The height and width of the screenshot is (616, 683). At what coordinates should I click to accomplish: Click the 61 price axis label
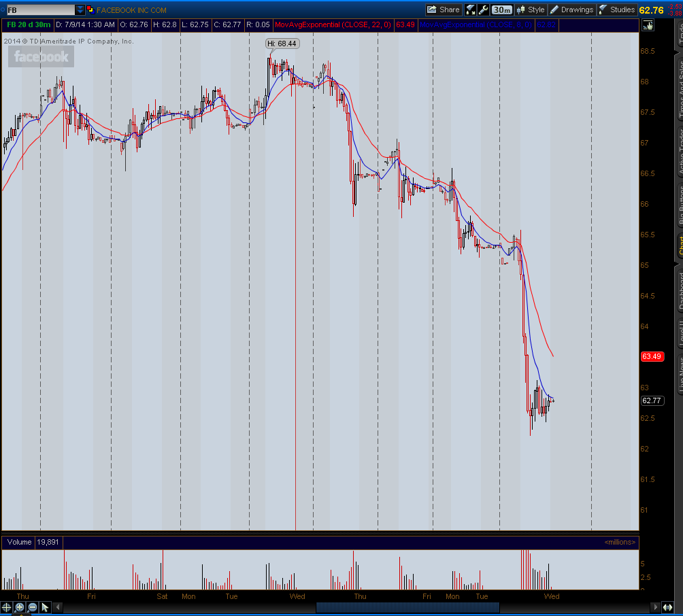[644, 510]
